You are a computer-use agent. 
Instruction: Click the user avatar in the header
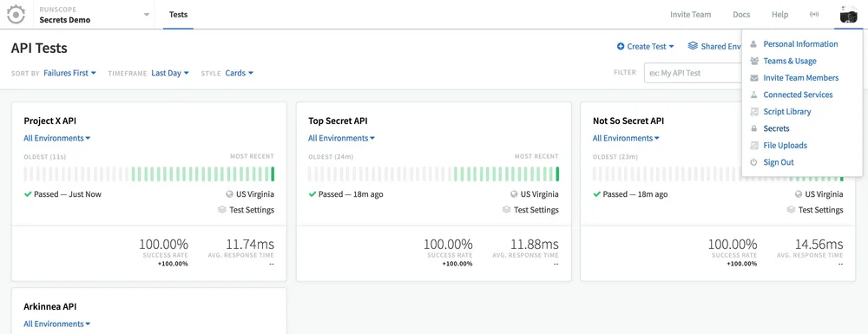[x=848, y=15]
